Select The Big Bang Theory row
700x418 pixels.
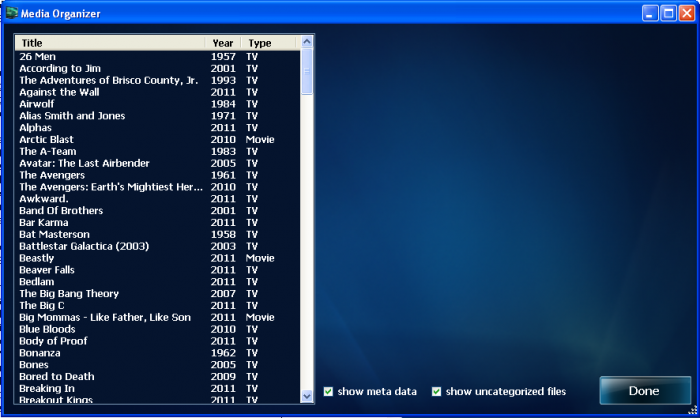158,293
